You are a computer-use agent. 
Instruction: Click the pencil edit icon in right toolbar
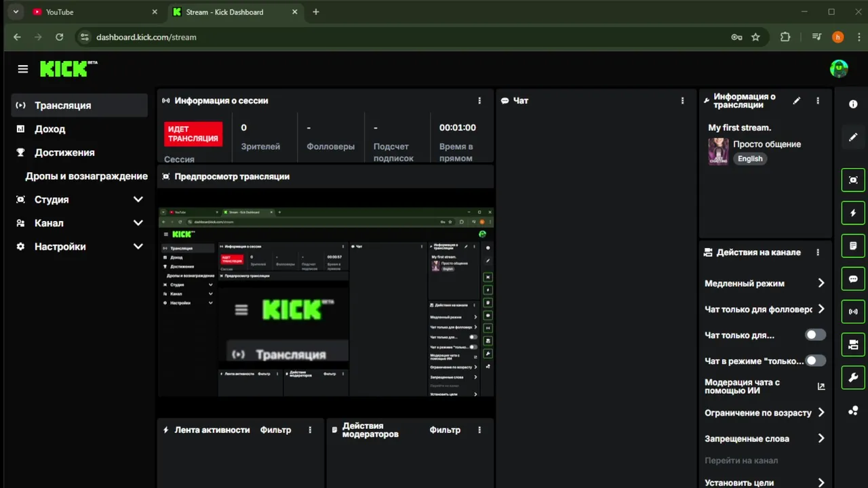point(853,137)
